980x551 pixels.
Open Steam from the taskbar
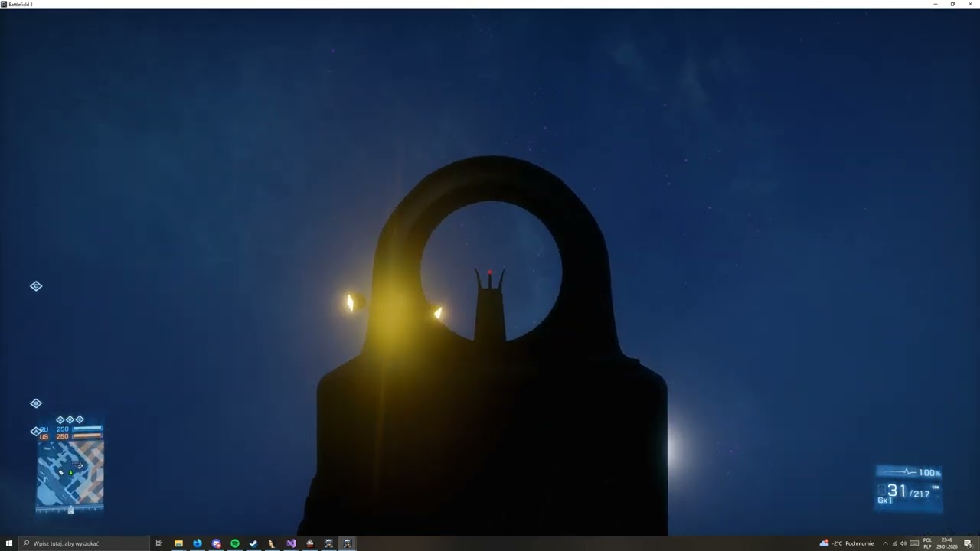tap(253, 543)
